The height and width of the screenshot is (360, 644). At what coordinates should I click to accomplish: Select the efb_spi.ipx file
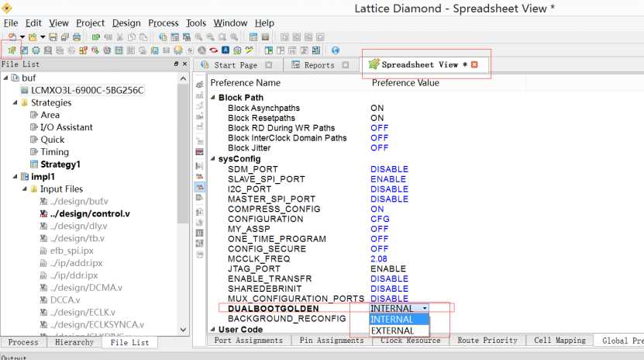coord(71,251)
